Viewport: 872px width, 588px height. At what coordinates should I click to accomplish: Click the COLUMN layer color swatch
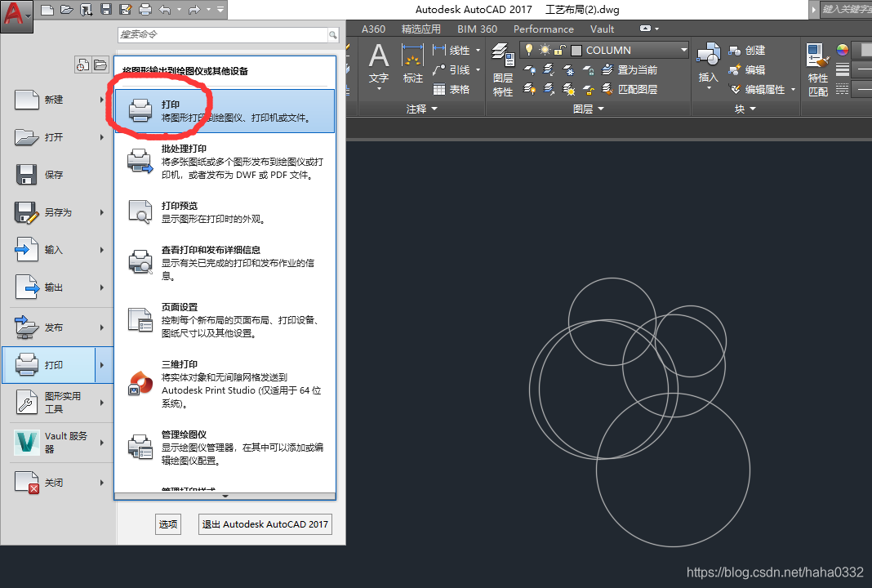click(576, 51)
